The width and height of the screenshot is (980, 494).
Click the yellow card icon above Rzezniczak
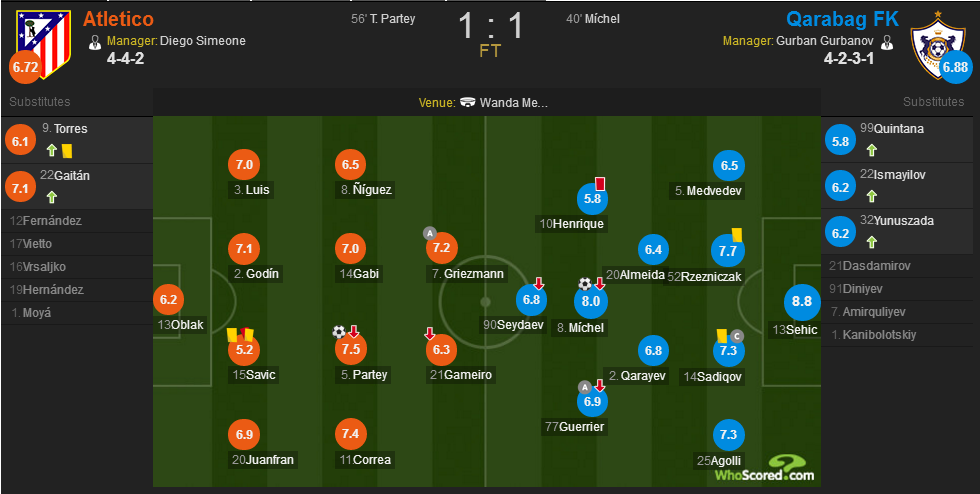tap(736, 234)
